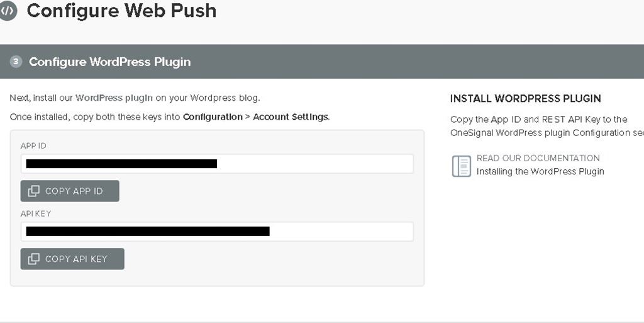This screenshot has height=323, width=644.
Task: Click the Configure Web Push page title
Action: point(121,11)
